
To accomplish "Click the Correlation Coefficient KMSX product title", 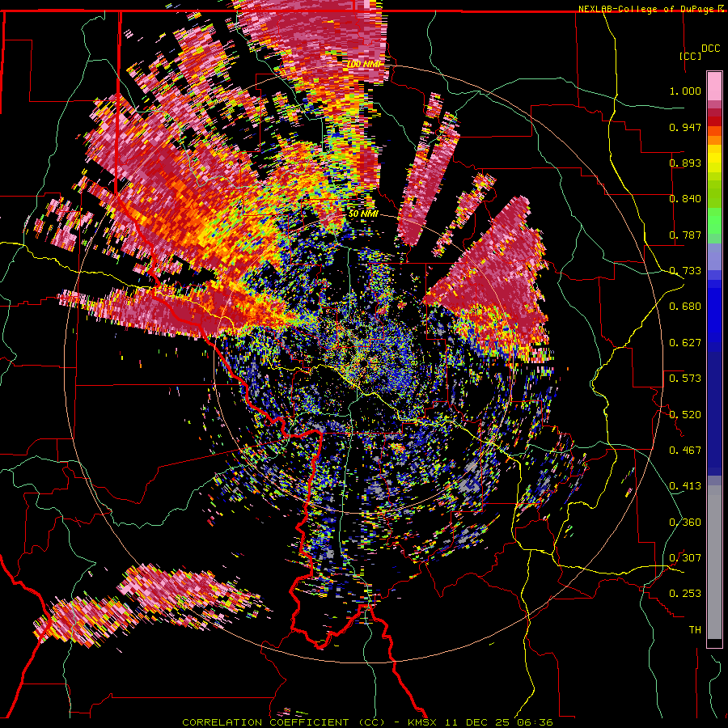I will click(367, 722).
